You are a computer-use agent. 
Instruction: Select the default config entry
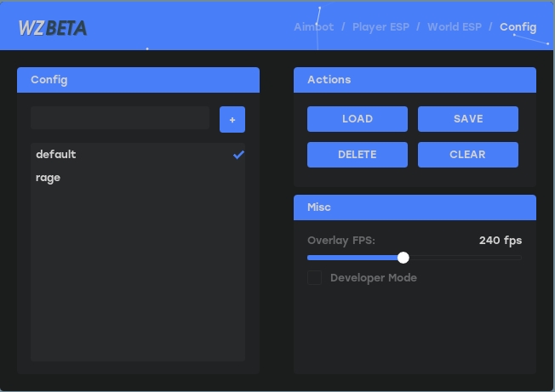[x=56, y=155]
